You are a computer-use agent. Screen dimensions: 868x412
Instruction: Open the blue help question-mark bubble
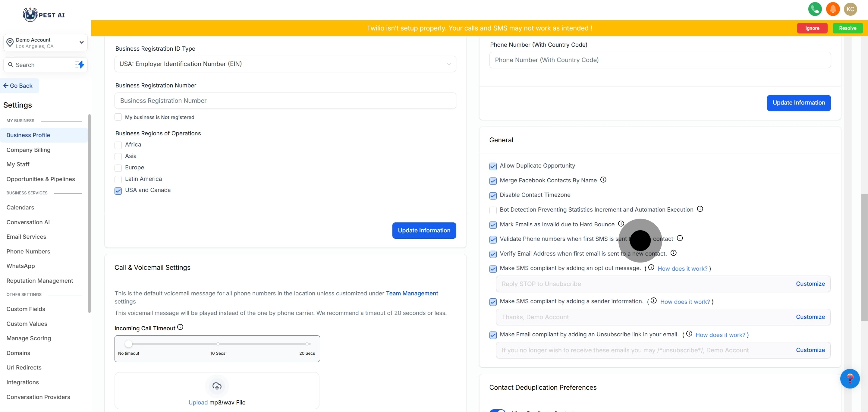pyautogui.click(x=850, y=379)
